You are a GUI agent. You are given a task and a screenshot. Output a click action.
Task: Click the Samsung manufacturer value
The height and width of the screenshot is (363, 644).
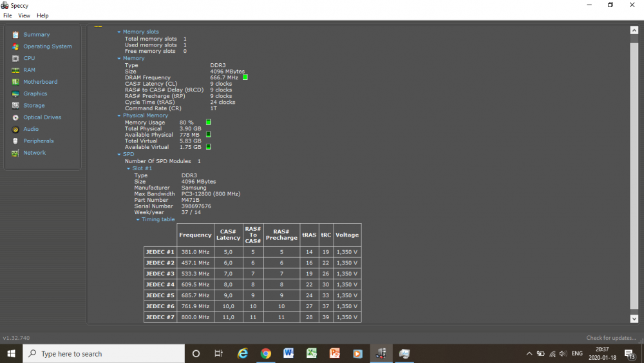click(194, 188)
